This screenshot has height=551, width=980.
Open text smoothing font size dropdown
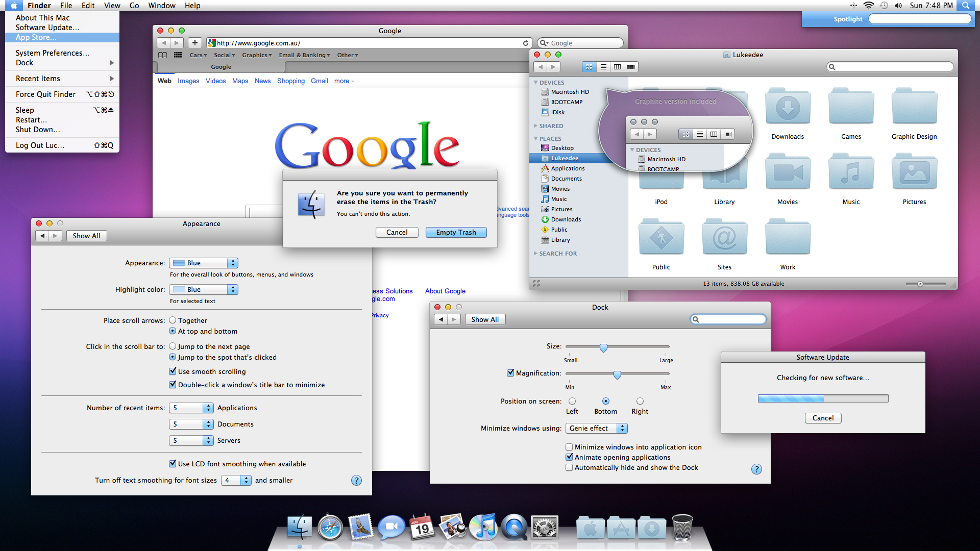(x=236, y=480)
